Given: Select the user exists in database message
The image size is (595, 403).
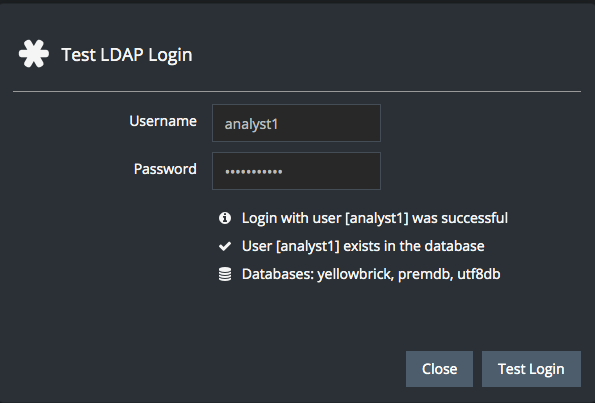Looking at the screenshot, I should 363,246.
